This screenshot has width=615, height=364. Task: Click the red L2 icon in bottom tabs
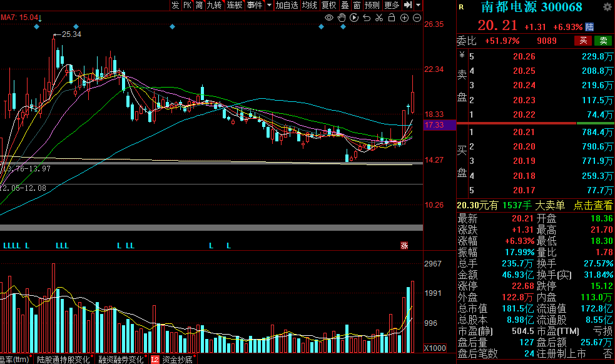click(x=155, y=359)
